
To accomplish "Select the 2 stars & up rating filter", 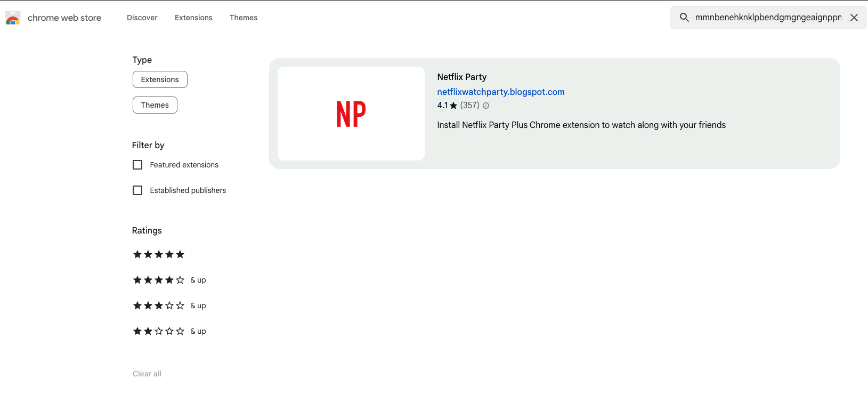I will [169, 331].
